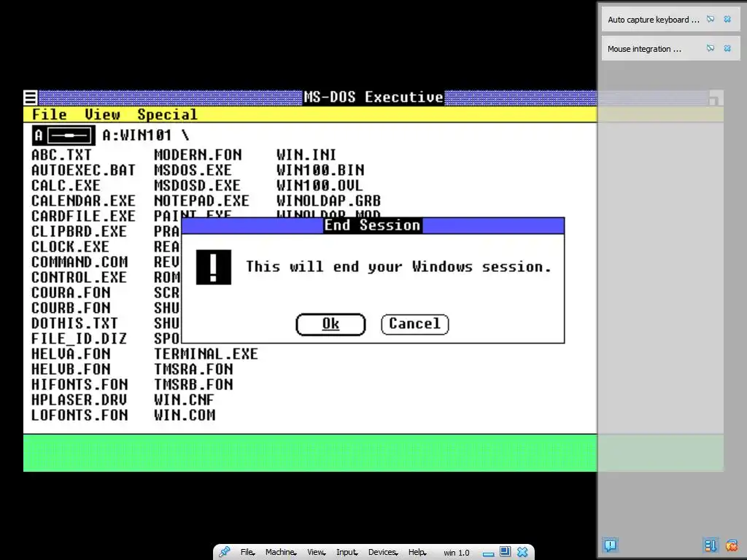
Task: Select DOTHIS.TXT in the file list
Action: click(x=74, y=323)
